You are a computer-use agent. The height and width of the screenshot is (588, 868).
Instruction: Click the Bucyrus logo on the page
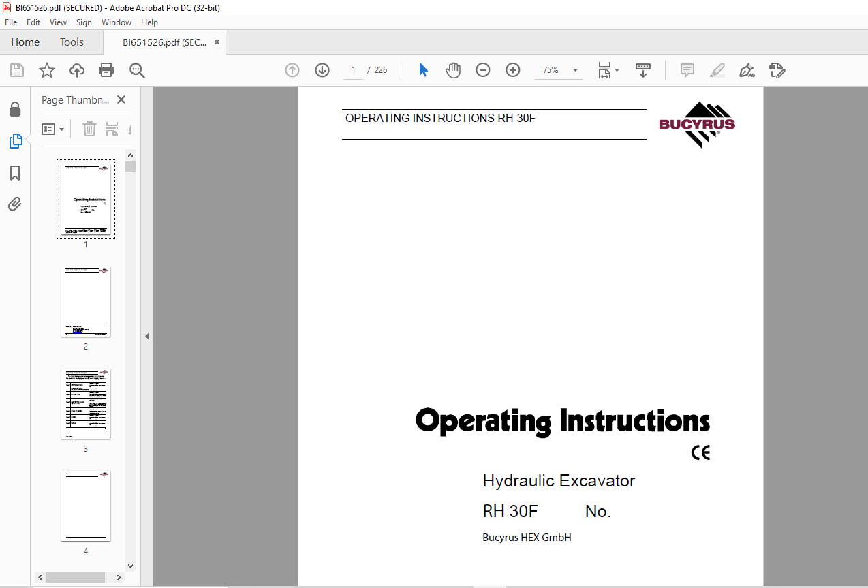click(697, 125)
